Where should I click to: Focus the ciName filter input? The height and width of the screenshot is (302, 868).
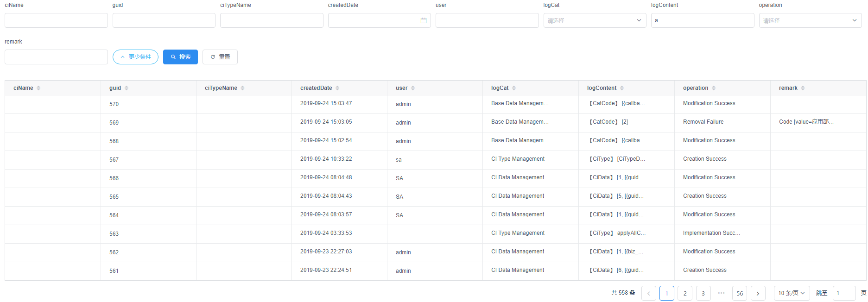click(56, 20)
